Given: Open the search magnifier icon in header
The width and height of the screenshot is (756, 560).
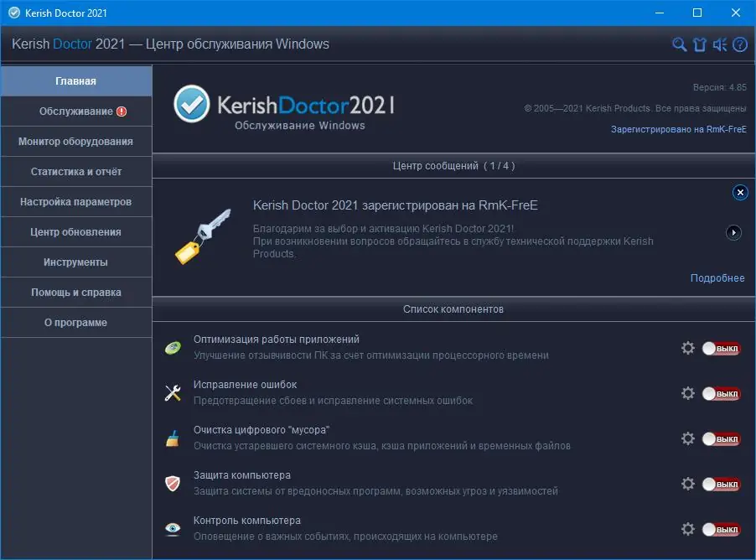Looking at the screenshot, I should 680,44.
